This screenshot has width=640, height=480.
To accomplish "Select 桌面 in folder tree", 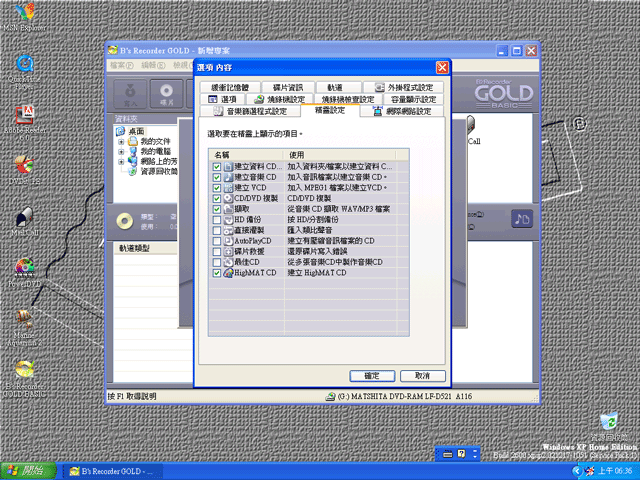I will coord(136,131).
